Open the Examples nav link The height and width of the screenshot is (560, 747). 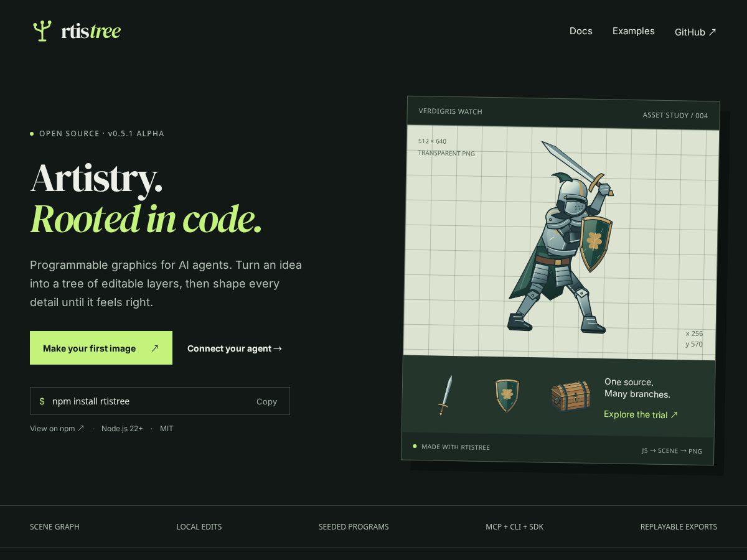633,31
